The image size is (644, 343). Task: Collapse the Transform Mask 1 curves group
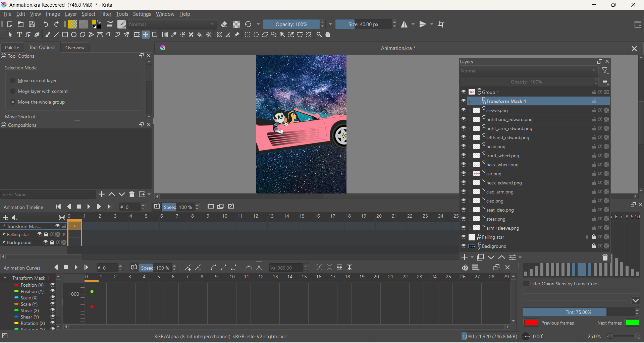pos(5,278)
